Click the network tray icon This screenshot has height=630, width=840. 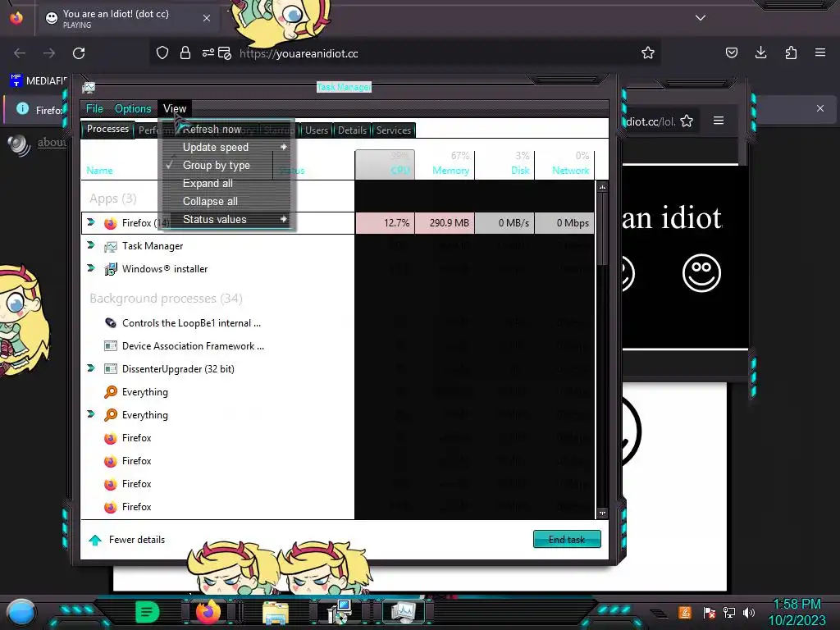click(x=729, y=613)
